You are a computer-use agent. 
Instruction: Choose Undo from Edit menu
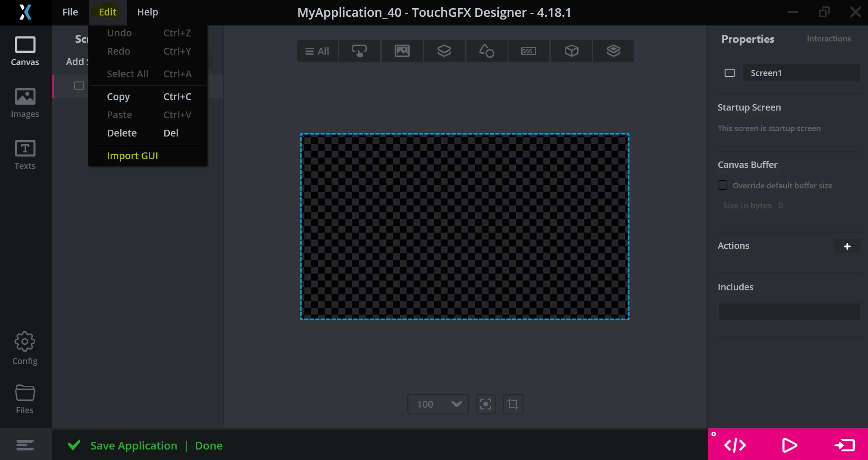click(148, 33)
